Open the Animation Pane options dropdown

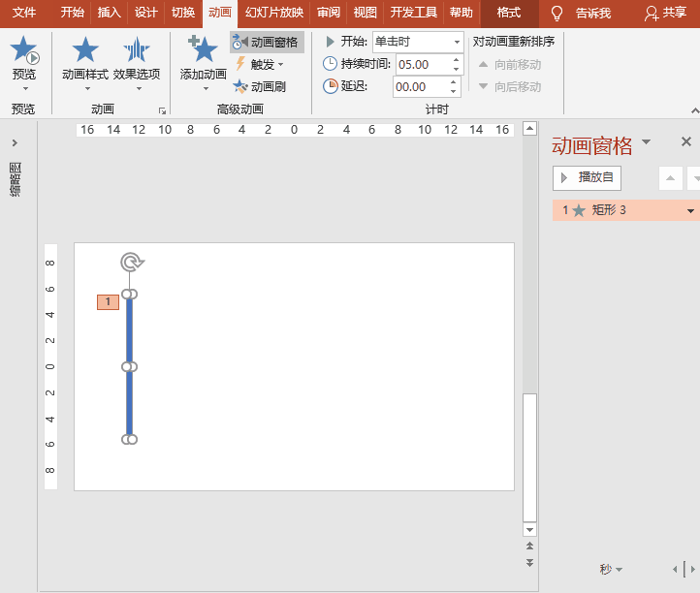(x=646, y=142)
